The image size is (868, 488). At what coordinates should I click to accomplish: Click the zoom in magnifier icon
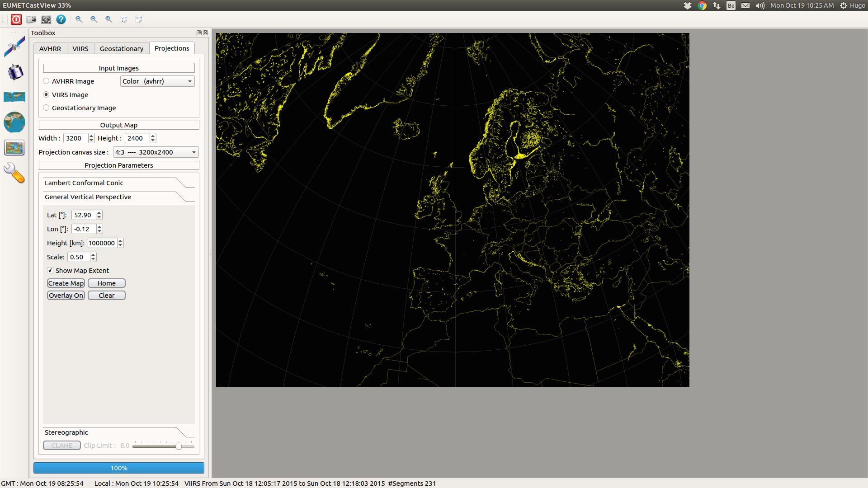tap(94, 19)
